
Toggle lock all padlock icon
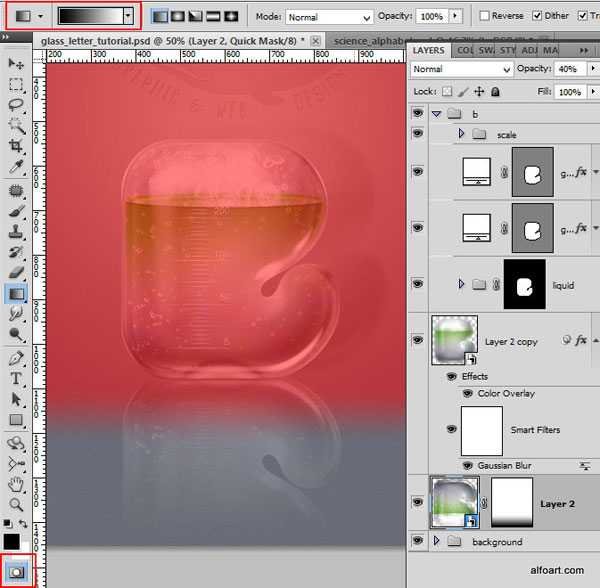(495, 92)
